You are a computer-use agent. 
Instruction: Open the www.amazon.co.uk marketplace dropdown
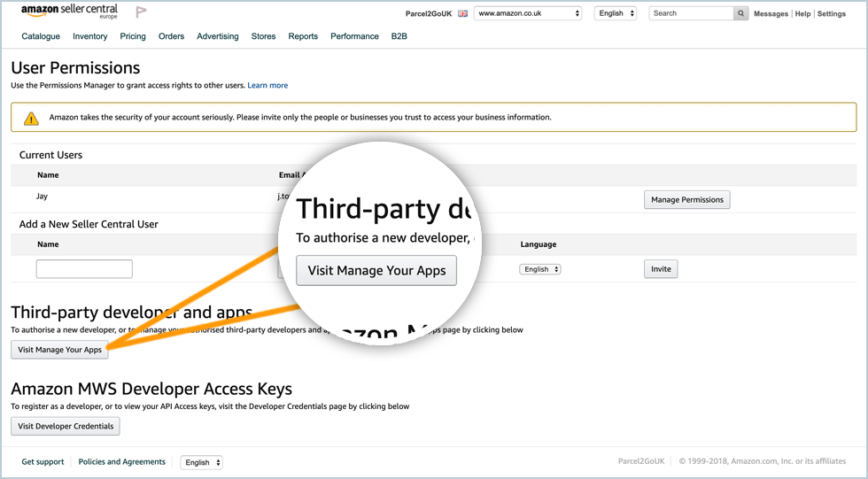coord(528,13)
